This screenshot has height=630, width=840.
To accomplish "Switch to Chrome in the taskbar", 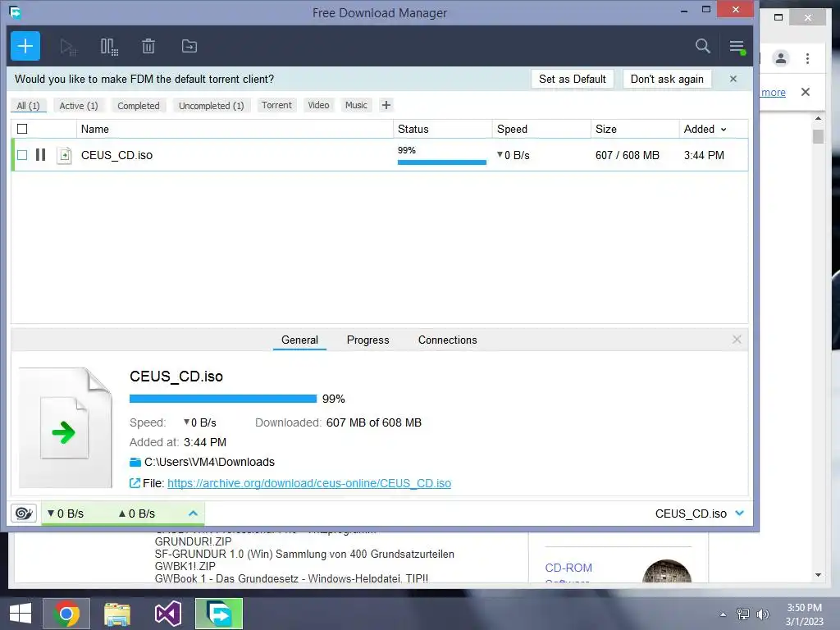I will pos(67,614).
